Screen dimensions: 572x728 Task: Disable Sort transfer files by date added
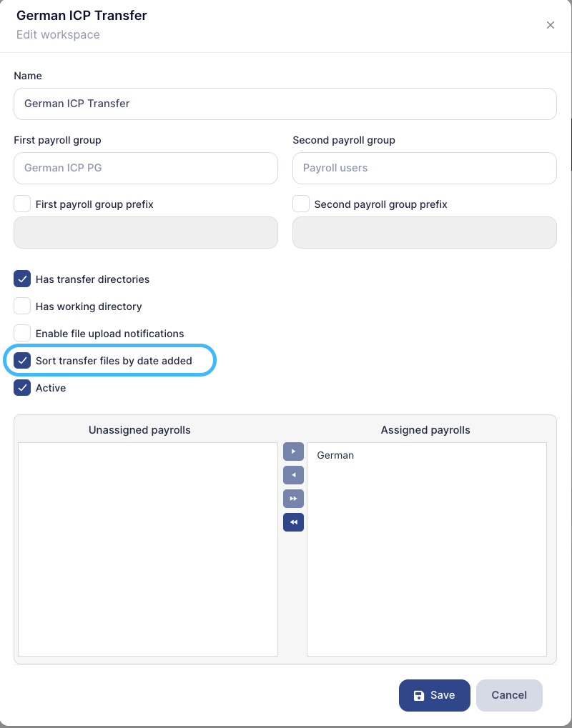21,360
